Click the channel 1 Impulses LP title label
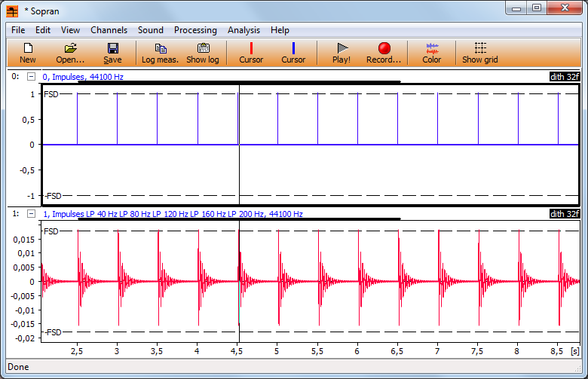Image resolution: width=588 pixels, height=379 pixels. 173,214
